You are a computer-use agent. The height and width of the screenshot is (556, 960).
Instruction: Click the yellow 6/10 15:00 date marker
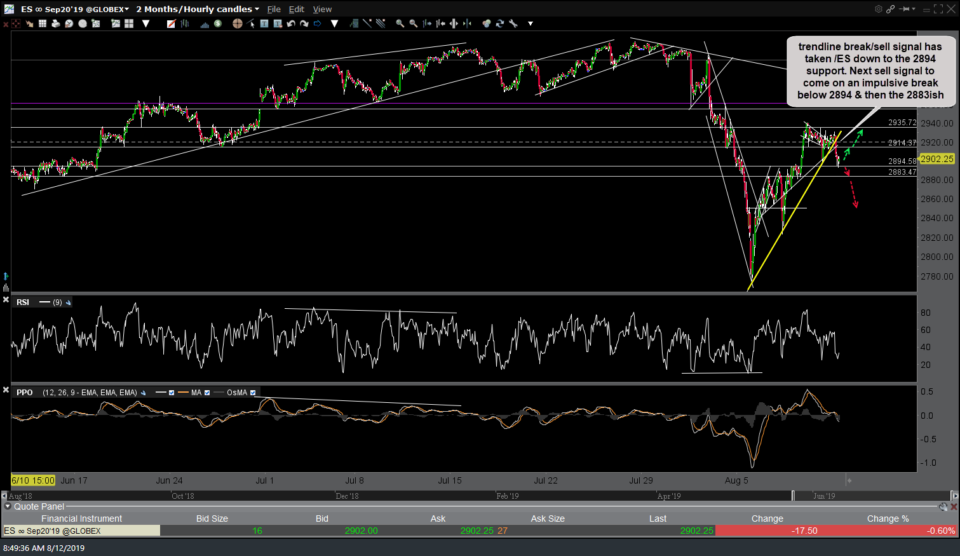33,481
